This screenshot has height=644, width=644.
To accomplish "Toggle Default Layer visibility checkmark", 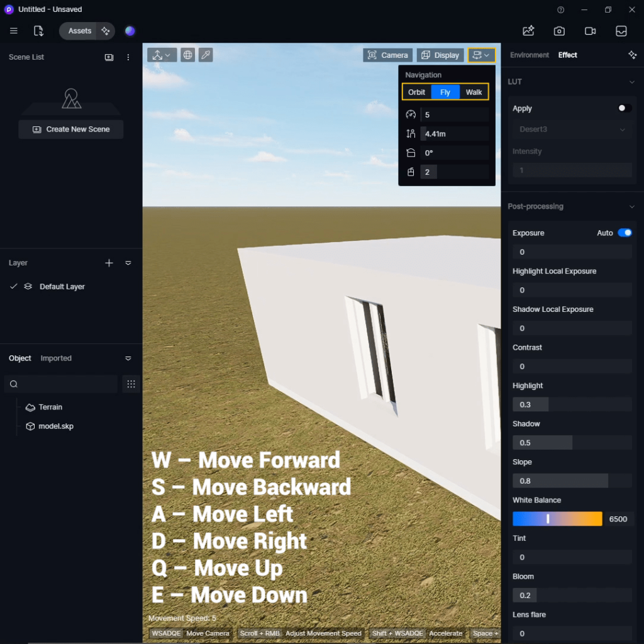I will (x=14, y=287).
